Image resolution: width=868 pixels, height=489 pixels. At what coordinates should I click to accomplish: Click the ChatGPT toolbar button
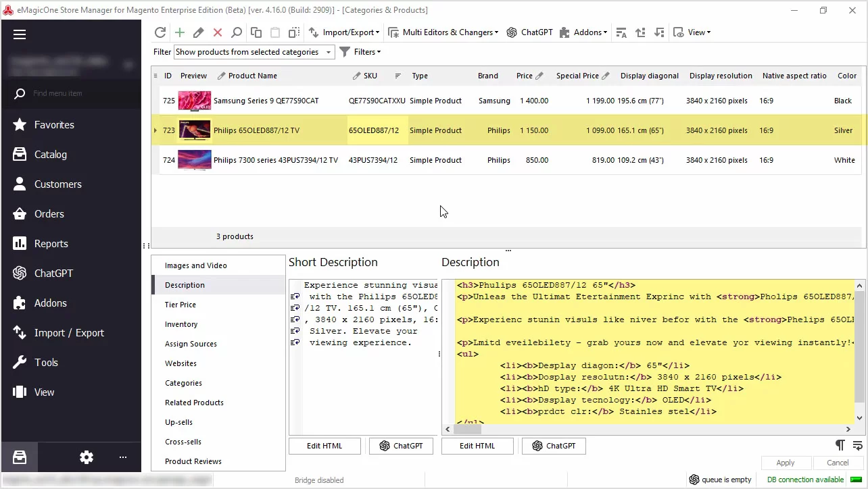[530, 32]
